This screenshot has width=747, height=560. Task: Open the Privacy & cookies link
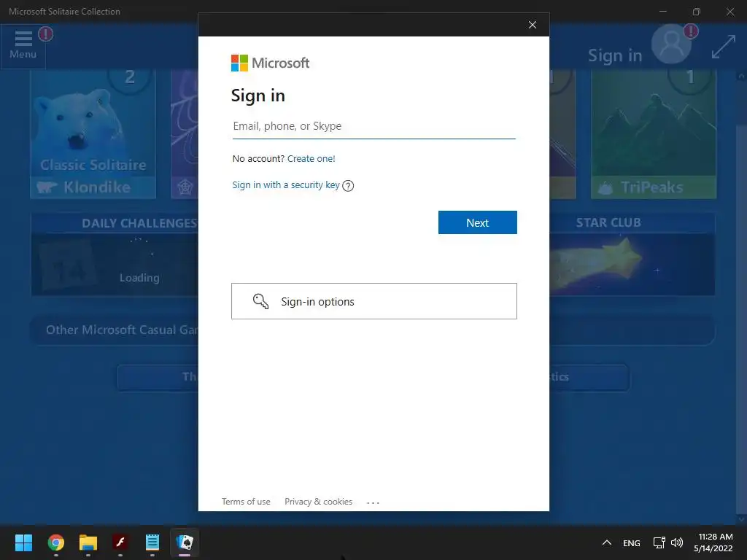318,502
